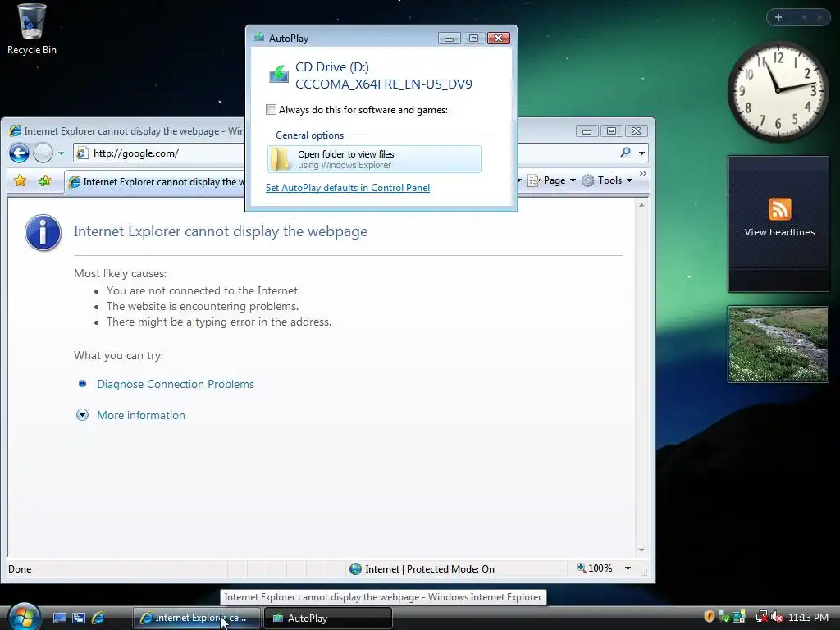Click the analog clock gadget
The height and width of the screenshot is (630, 840).
[778, 92]
